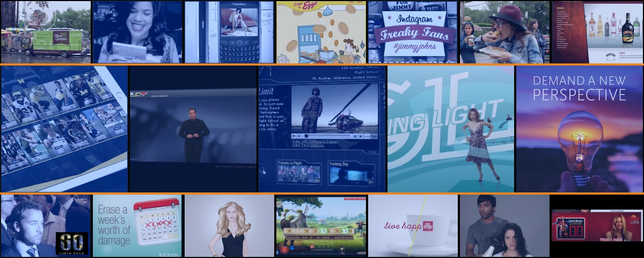The height and width of the screenshot is (258, 644).
Task: Open the smiling woman reading card thumbnail
Action: pyautogui.click(x=137, y=32)
